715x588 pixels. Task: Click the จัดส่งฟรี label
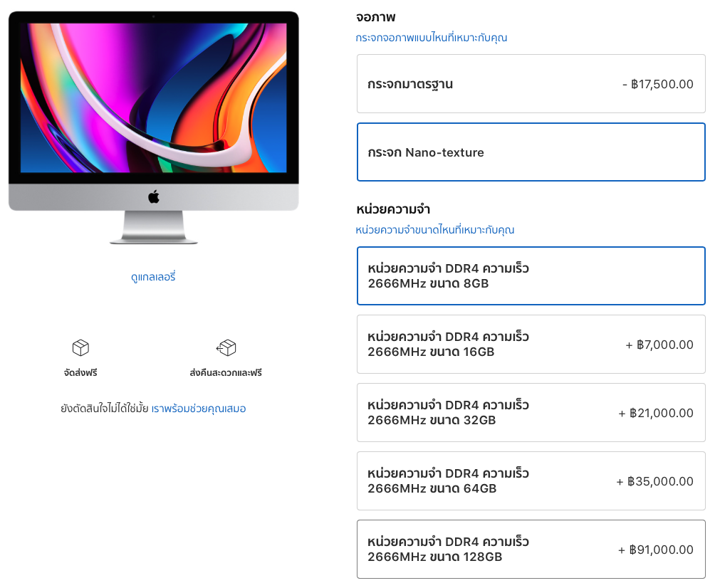coord(80,372)
